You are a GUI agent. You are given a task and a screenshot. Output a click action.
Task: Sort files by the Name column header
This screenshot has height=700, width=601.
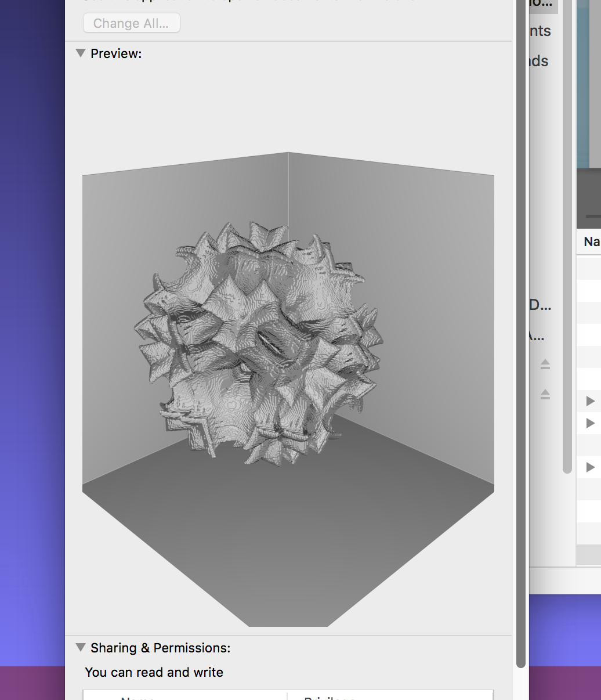pos(590,242)
